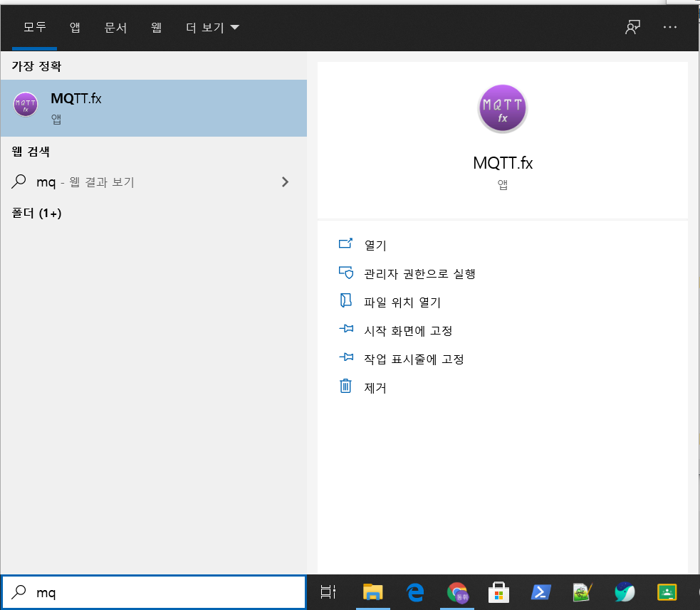Open the three-dot options menu
Image resolution: width=700 pixels, height=610 pixels.
tap(669, 28)
